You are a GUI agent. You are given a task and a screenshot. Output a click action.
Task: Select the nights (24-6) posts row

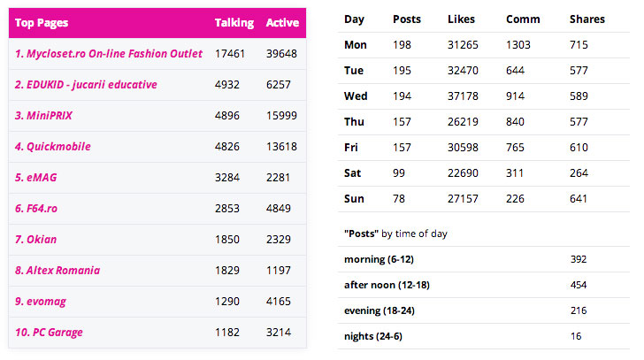point(483,337)
